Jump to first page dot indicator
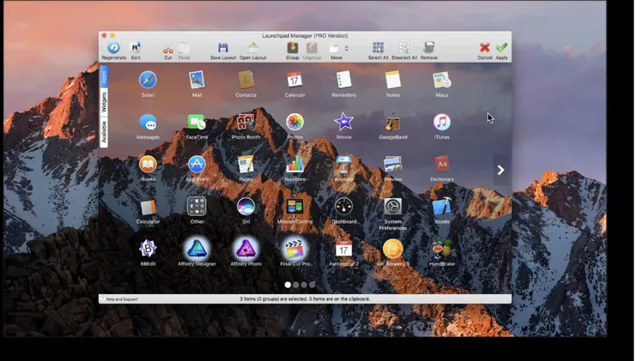This screenshot has width=644, height=361. click(x=288, y=285)
